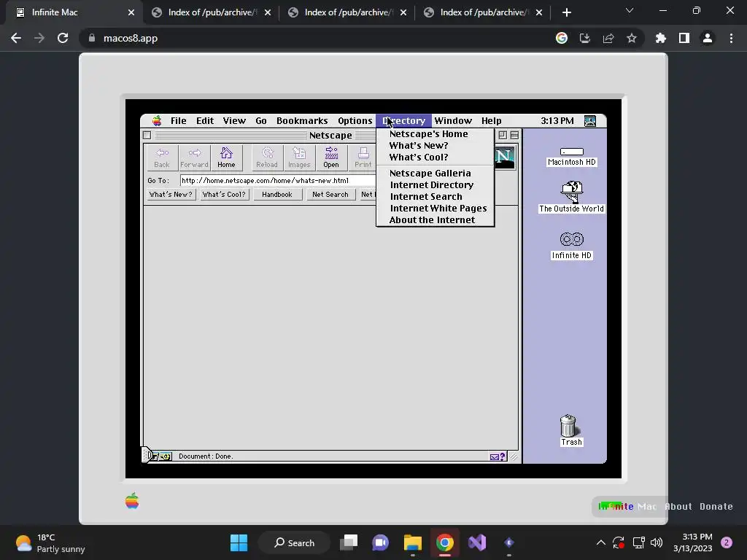Toggle the Chrome side panel icon
747x560 pixels.
(x=684, y=38)
